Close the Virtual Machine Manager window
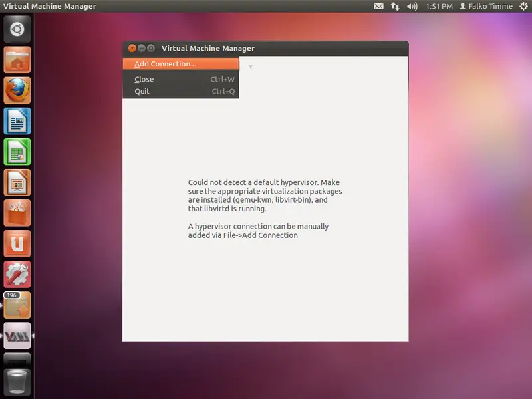The height and width of the screenshot is (399, 532). (132, 48)
